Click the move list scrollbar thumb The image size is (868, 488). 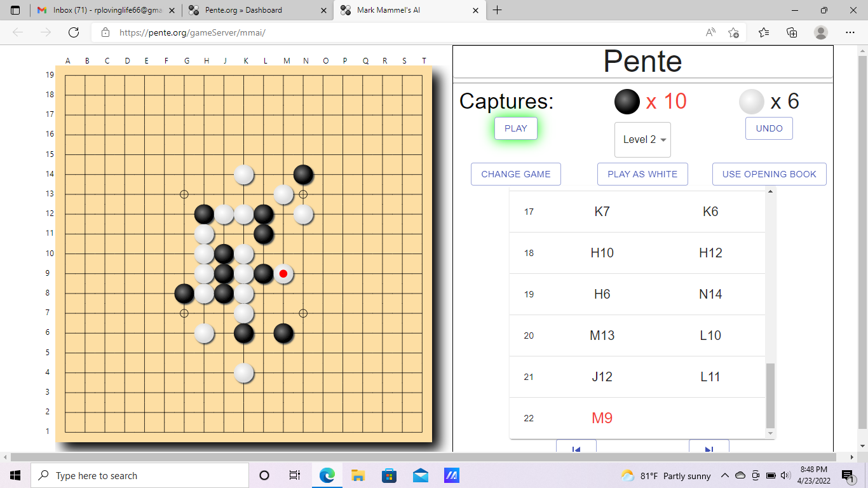(x=771, y=396)
